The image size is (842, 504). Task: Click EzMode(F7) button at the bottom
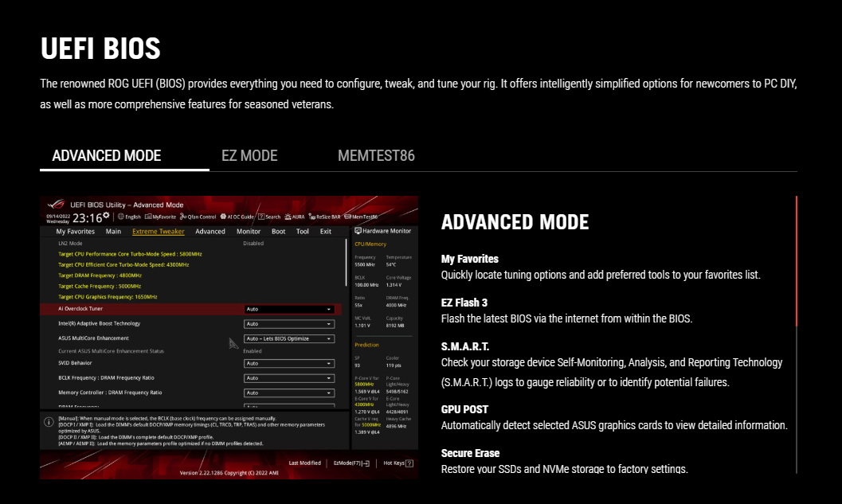(351, 463)
